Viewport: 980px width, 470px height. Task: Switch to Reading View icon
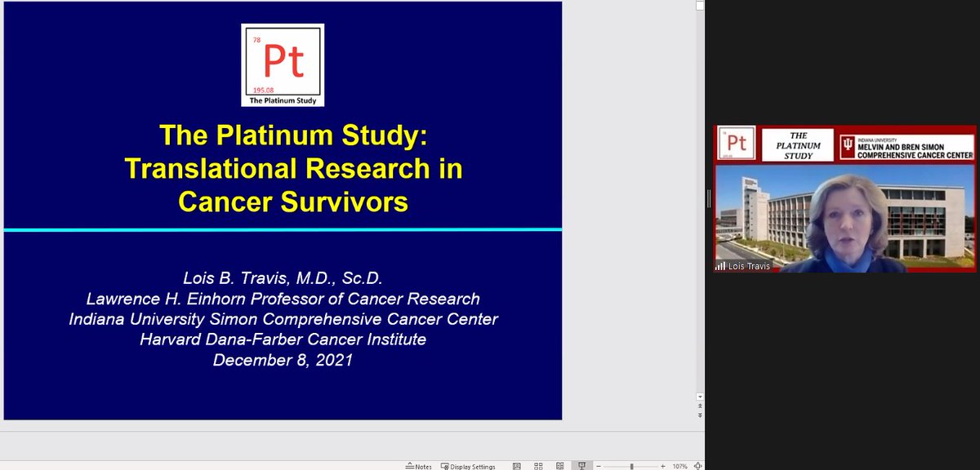[559, 467]
